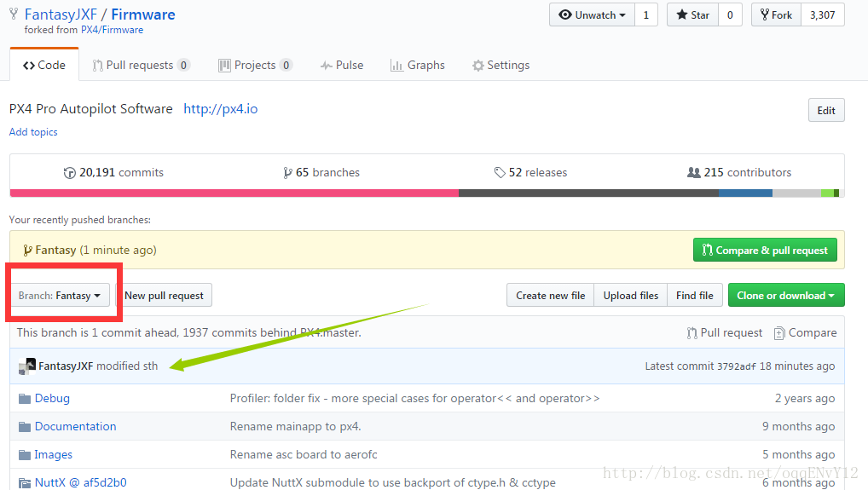Screen dimensions: 868x490
Task: Click the watchers count 1
Action: [646, 15]
